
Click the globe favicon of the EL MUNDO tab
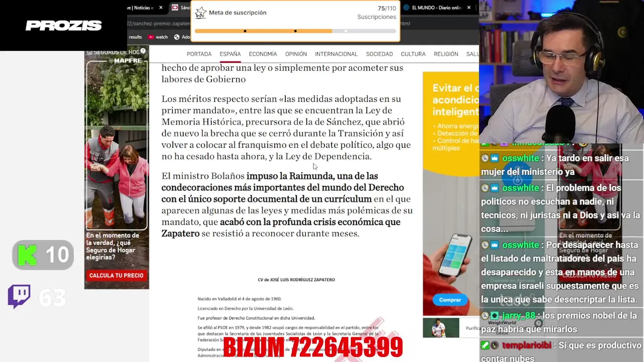click(406, 8)
